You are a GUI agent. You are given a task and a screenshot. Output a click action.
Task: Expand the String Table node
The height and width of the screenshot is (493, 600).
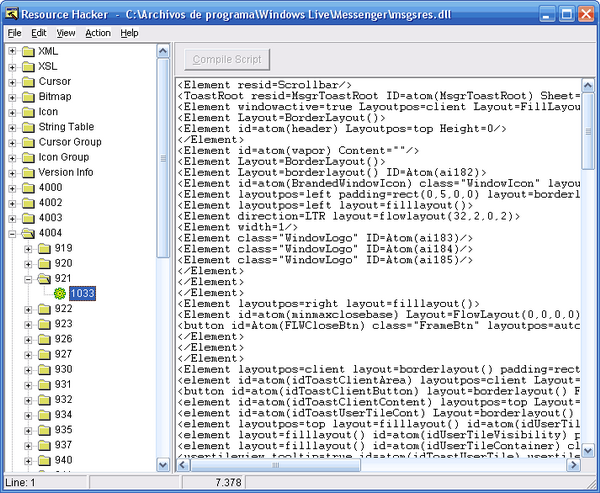12,127
